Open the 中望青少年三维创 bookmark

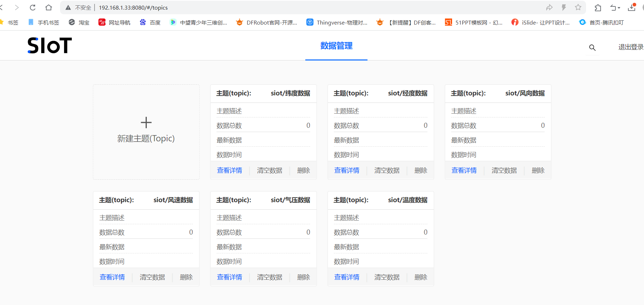click(198, 22)
